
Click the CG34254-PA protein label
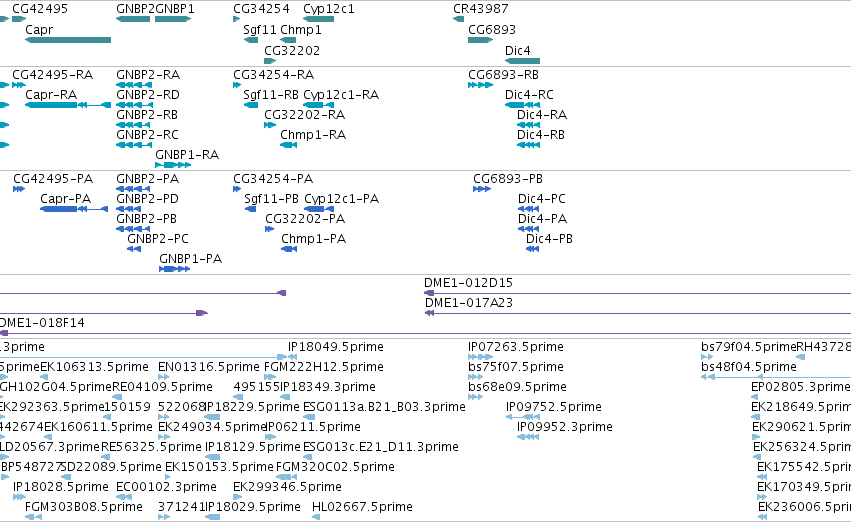pos(273,179)
